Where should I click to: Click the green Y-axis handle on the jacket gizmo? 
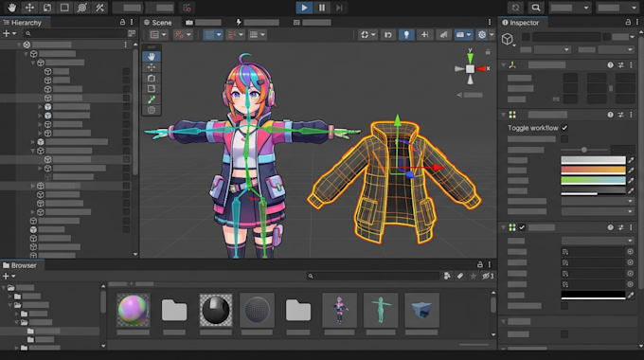397,120
